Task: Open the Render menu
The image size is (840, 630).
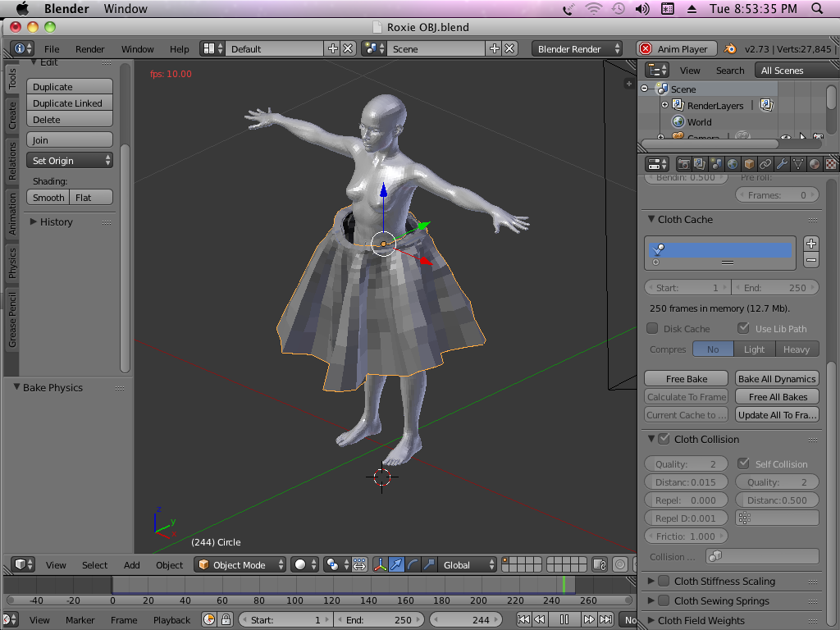Action: [x=90, y=49]
